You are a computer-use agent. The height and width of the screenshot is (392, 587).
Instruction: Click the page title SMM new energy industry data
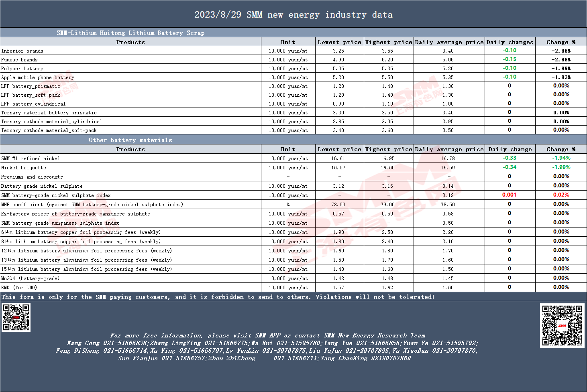pyautogui.click(x=293, y=15)
